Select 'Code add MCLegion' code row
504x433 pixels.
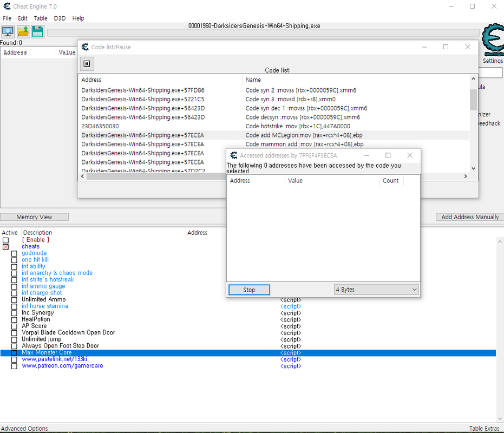tap(274, 135)
